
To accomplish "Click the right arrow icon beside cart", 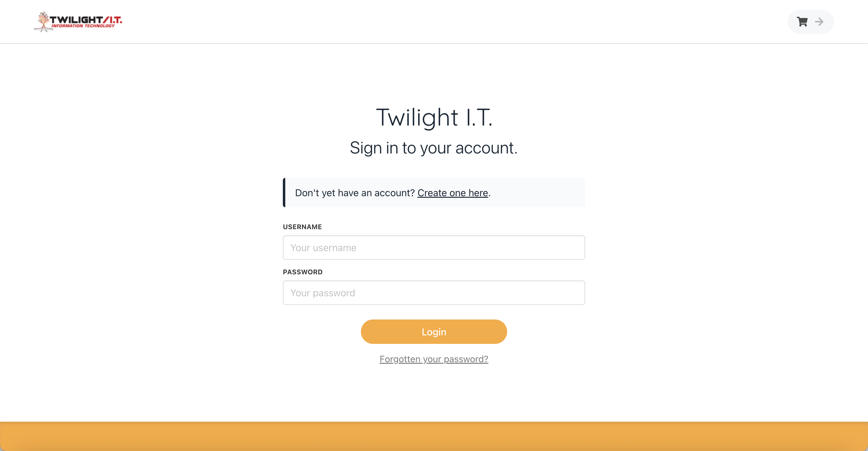I will point(819,22).
